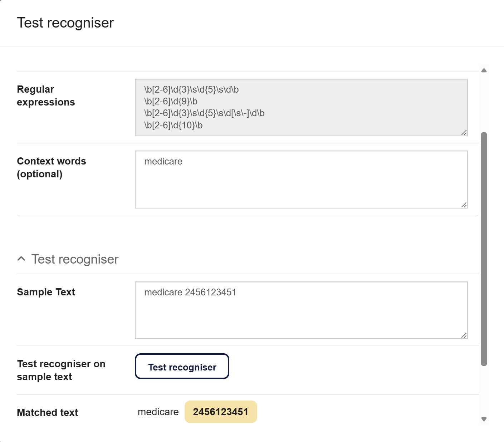This screenshot has height=442, width=504.
Task: Click the scrollbar up arrow
Action: [484, 70]
